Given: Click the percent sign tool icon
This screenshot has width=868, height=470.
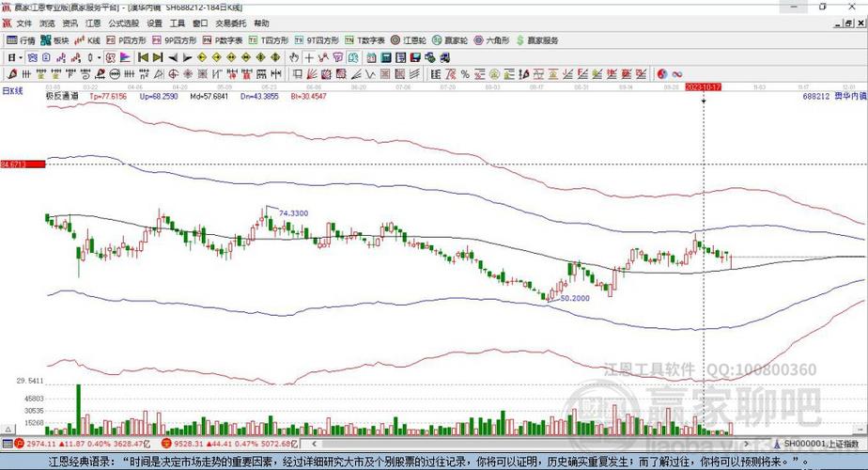Looking at the screenshot, I should tap(465, 73).
